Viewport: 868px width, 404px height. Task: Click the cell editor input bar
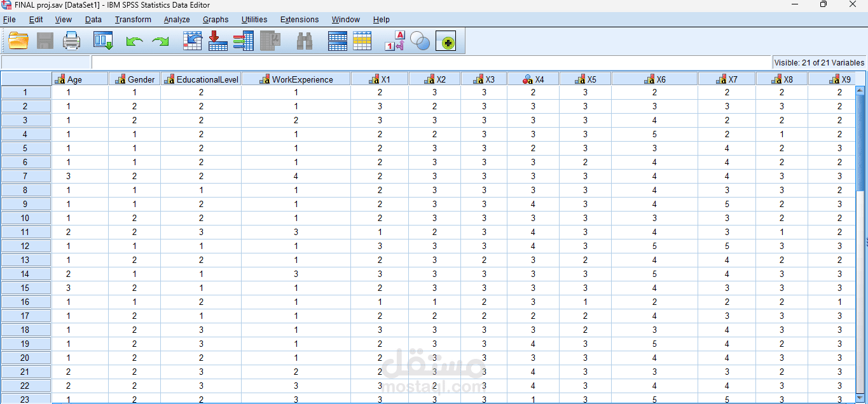pos(431,62)
